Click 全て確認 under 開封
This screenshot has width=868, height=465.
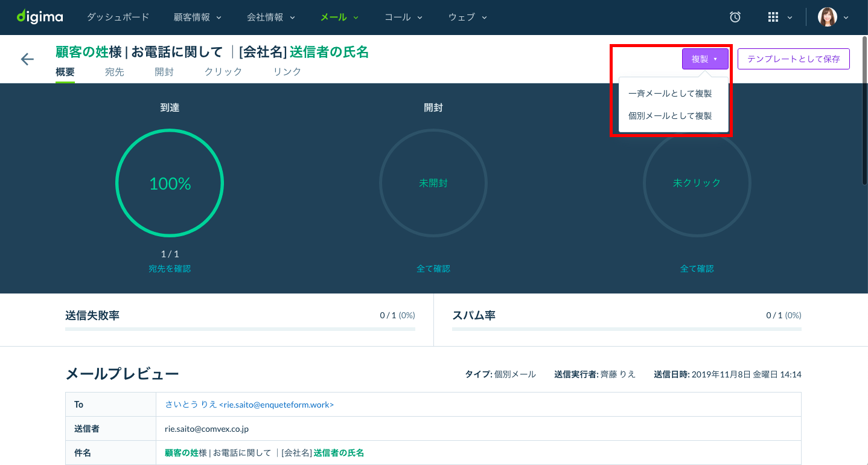click(x=433, y=269)
